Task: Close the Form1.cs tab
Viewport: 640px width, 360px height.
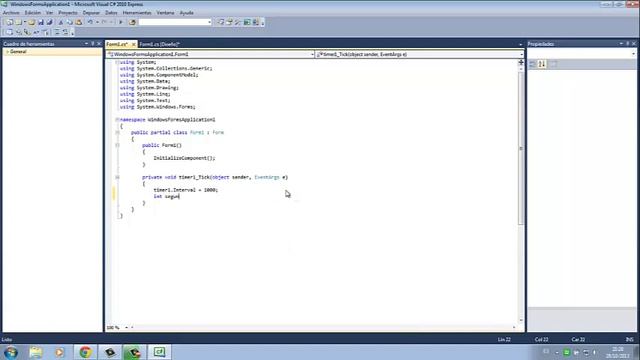Action: (133, 44)
